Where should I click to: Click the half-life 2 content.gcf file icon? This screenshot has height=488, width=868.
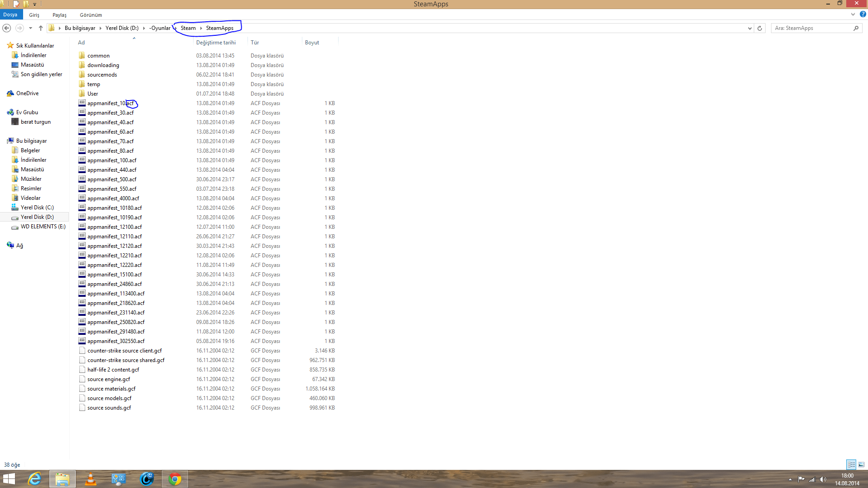(x=82, y=369)
